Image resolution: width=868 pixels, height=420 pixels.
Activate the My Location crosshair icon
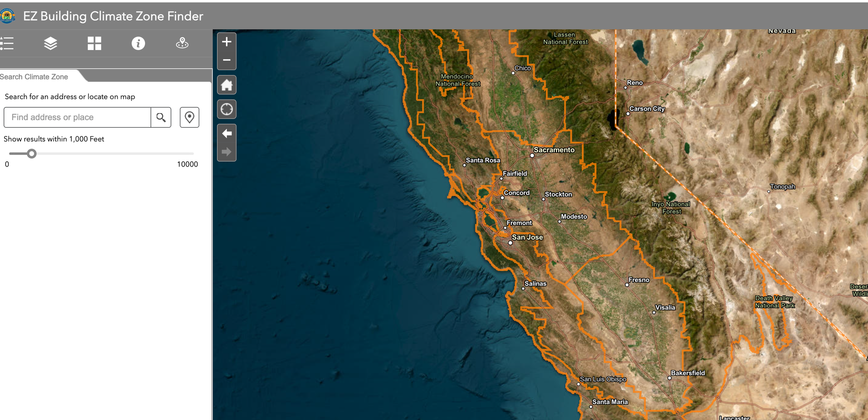tap(227, 109)
